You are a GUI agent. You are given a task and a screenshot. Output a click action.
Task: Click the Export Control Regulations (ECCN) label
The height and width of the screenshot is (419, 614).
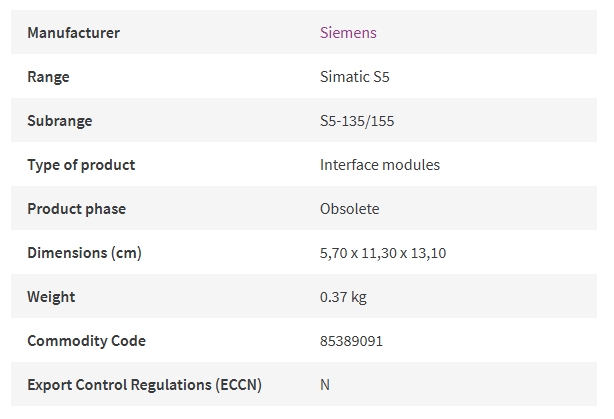[x=144, y=385]
